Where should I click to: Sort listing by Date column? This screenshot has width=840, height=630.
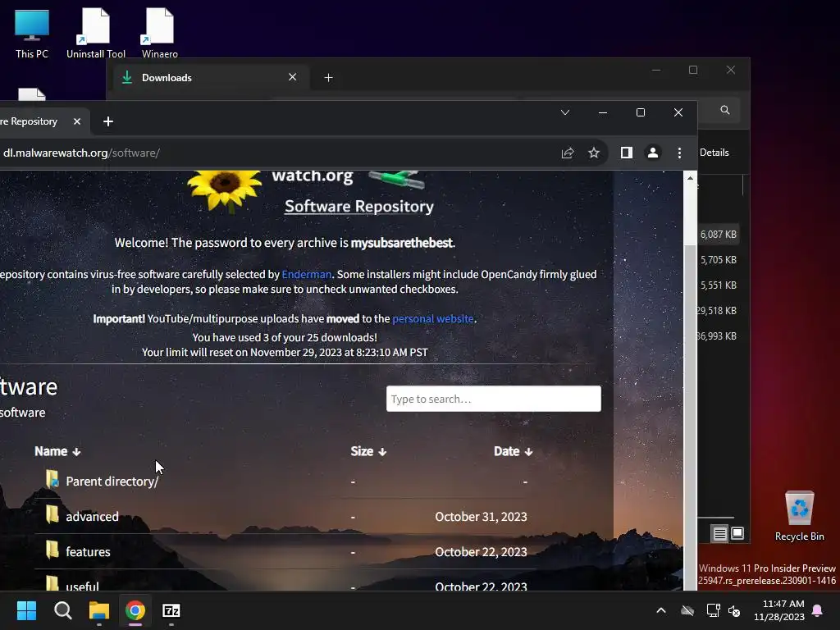pos(513,452)
